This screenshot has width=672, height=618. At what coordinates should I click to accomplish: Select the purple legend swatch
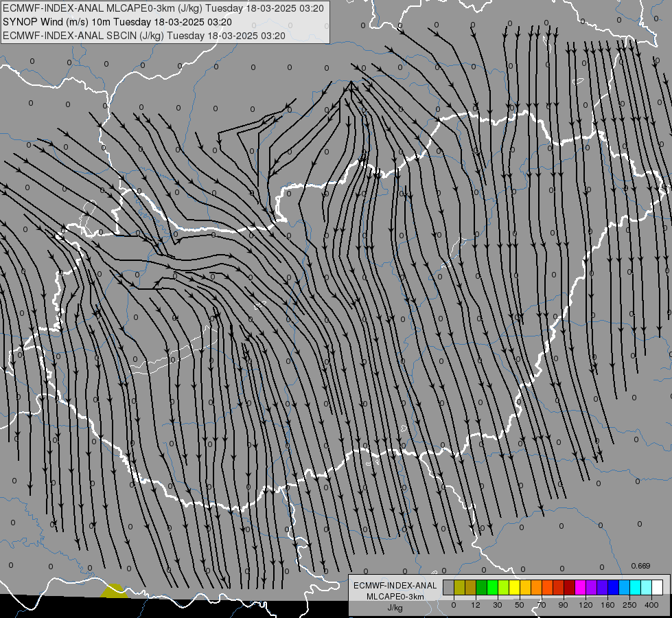[592, 587]
